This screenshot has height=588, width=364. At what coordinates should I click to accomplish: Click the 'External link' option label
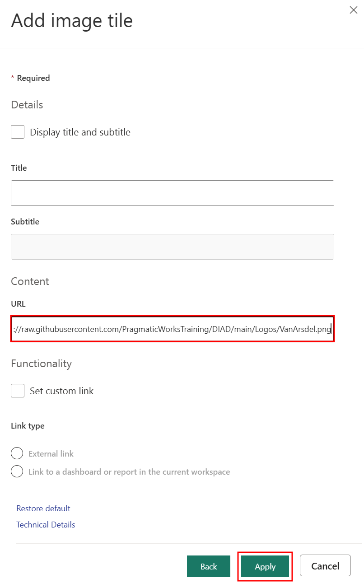pyautogui.click(x=51, y=453)
